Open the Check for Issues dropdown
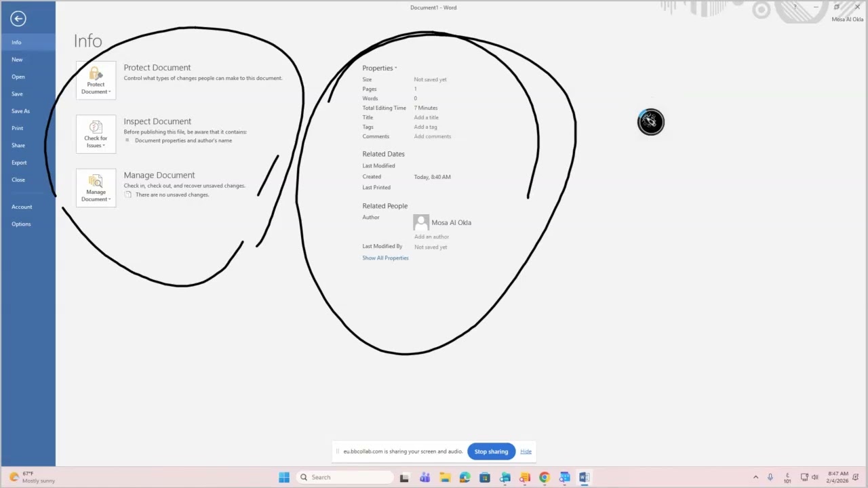The image size is (868, 488). pyautogui.click(x=96, y=134)
